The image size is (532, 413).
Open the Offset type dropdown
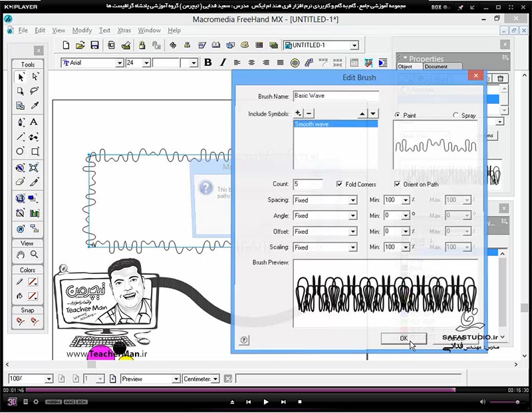[x=353, y=231]
